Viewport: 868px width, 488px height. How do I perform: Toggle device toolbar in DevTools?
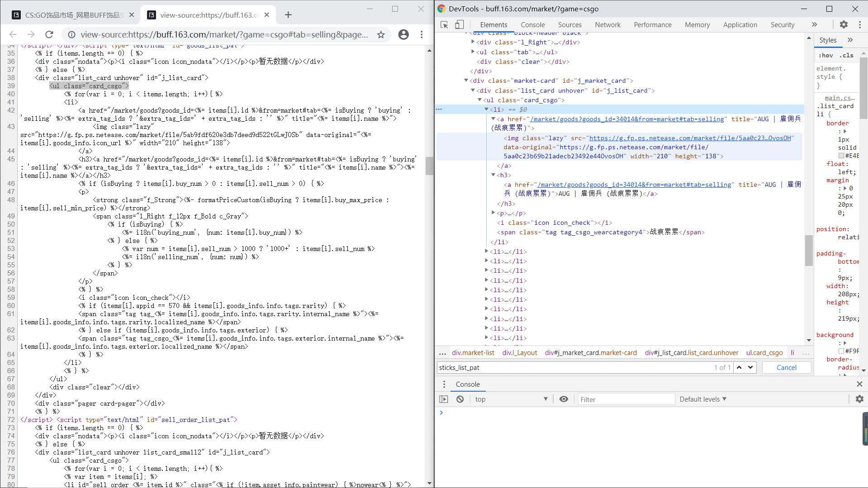click(459, 25)
